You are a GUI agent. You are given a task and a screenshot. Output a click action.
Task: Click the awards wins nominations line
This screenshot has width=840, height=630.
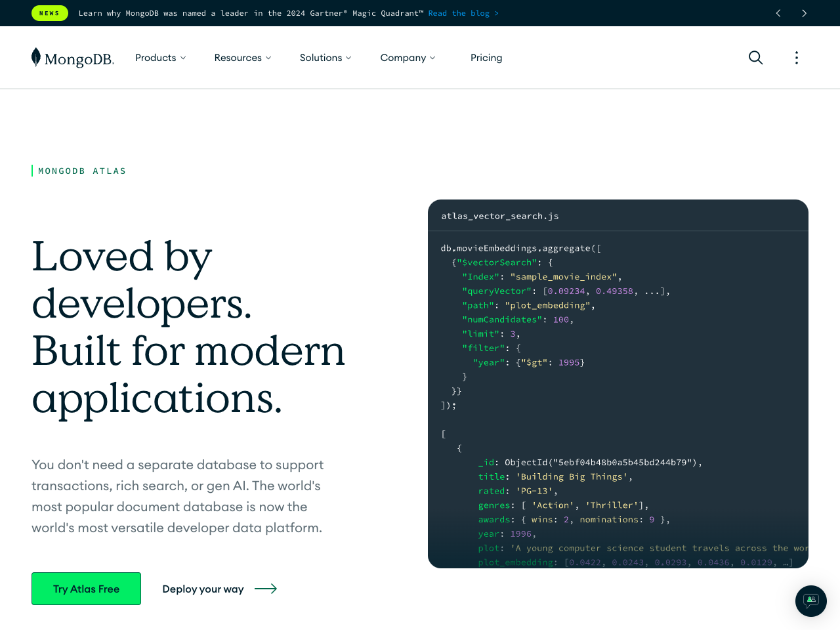coord(574,520)
